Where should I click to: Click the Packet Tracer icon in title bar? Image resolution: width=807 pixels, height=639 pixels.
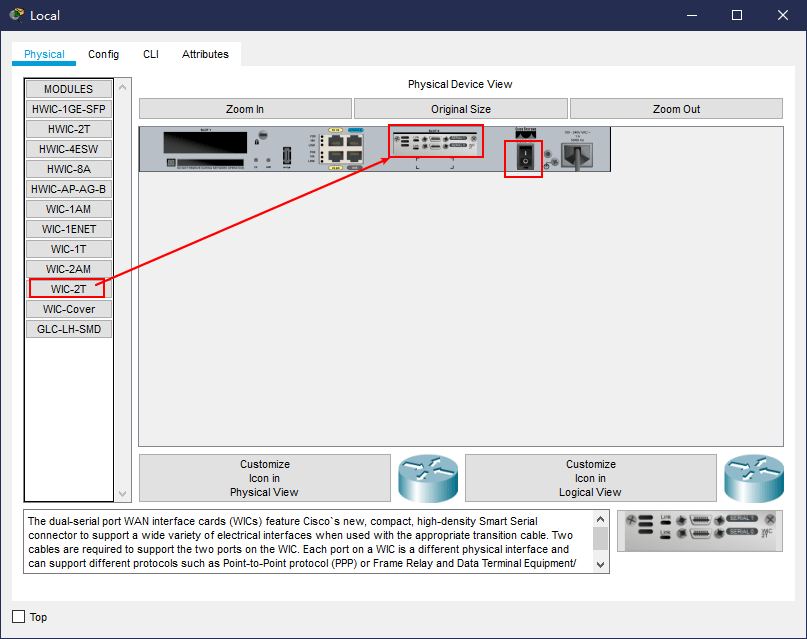pyautogui.click(x=17, y=15)
